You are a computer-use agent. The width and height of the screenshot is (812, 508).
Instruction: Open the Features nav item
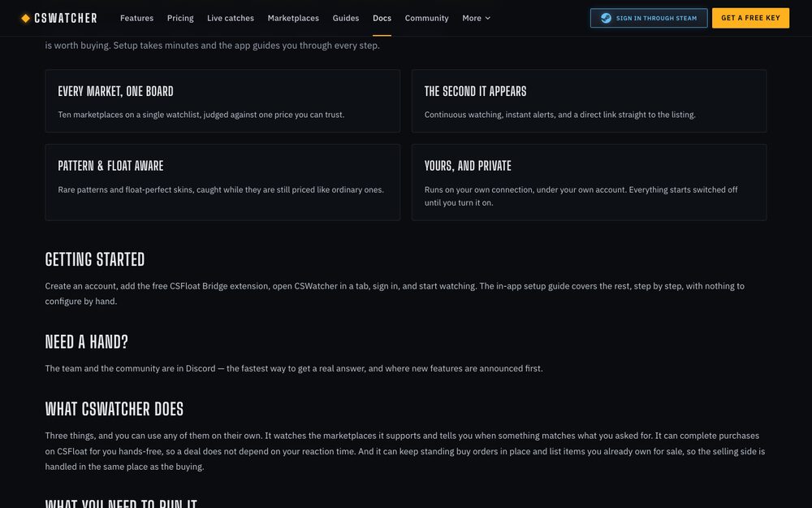click(x=136, y=18)
